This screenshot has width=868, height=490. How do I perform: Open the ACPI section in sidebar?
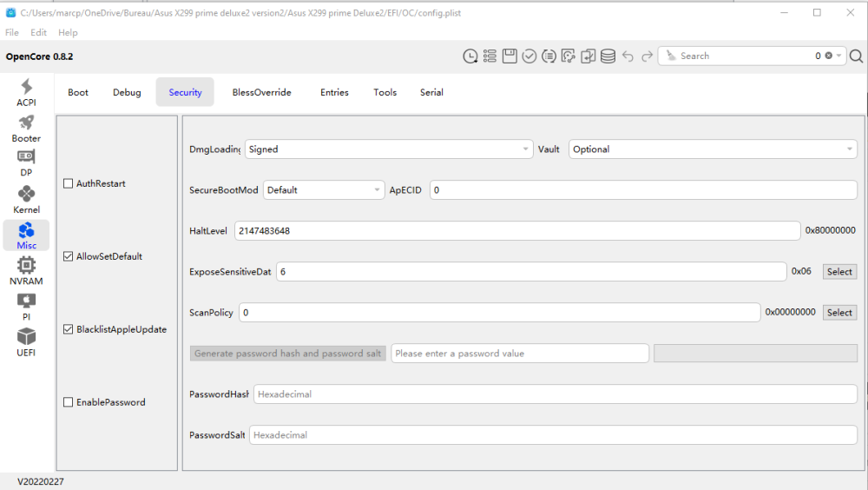(26, 93)
